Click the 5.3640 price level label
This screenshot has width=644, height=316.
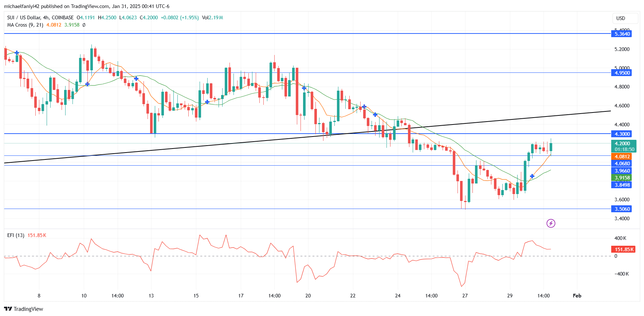(x=622, y=34)
